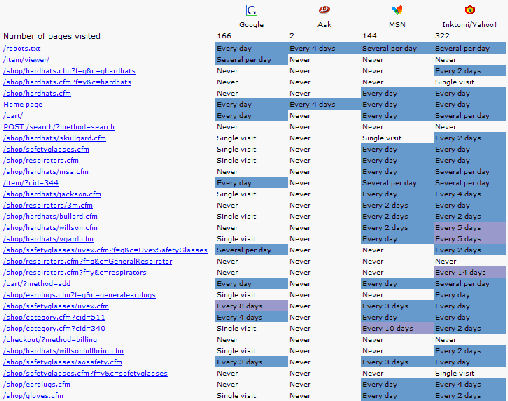
Task: Select the "Number of pages visited" label
Action: [52, 36]
